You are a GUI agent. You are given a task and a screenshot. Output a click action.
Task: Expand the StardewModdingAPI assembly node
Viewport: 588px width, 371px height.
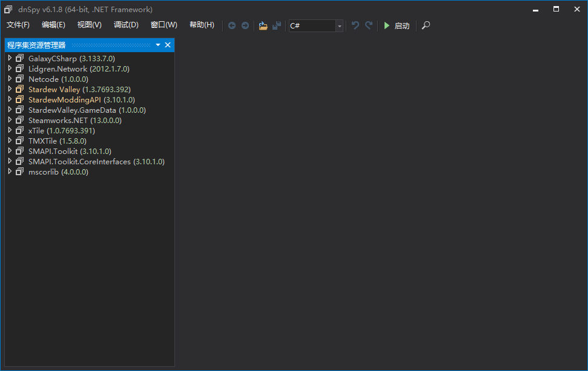(x=10, y=99)
